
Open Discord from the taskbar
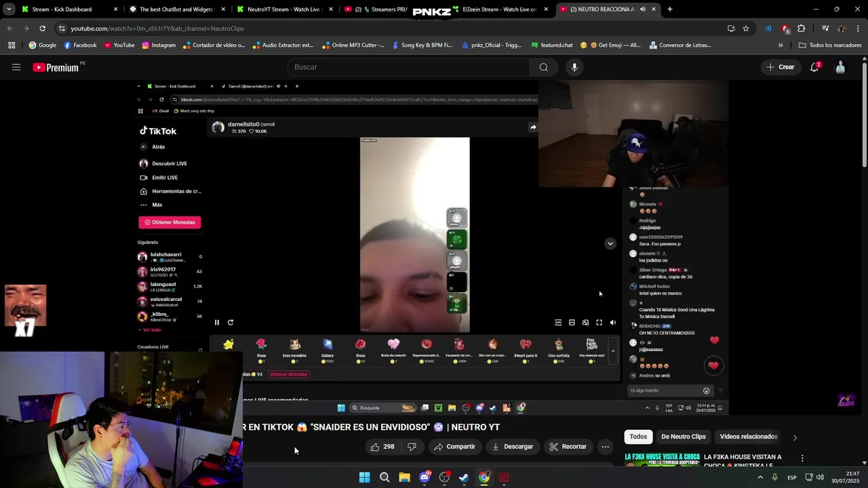[x=425, y=477]
